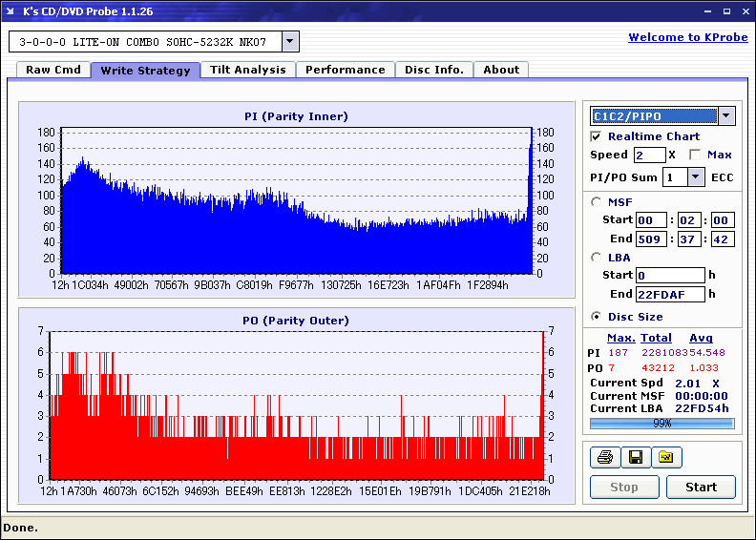
Task: Expand the C1C2/PIPO test type dropdown
Action: pyautogui.click(x=726, y=116)
